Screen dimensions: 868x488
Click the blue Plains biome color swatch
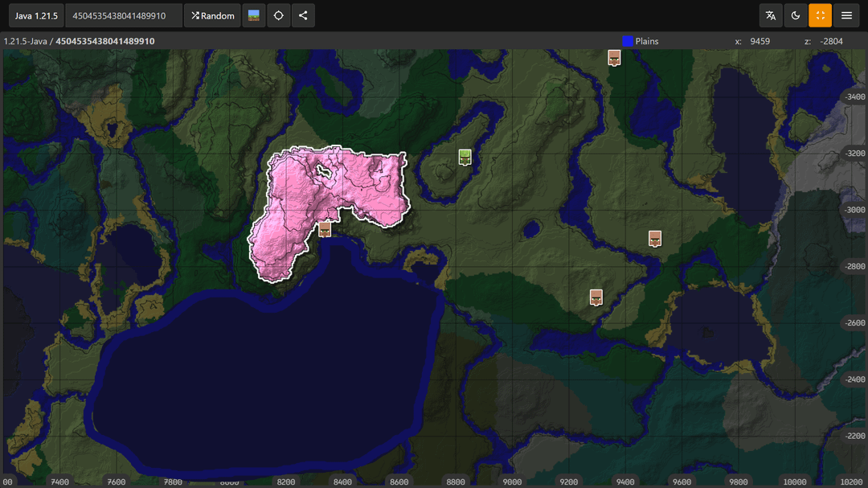point(628,41)
